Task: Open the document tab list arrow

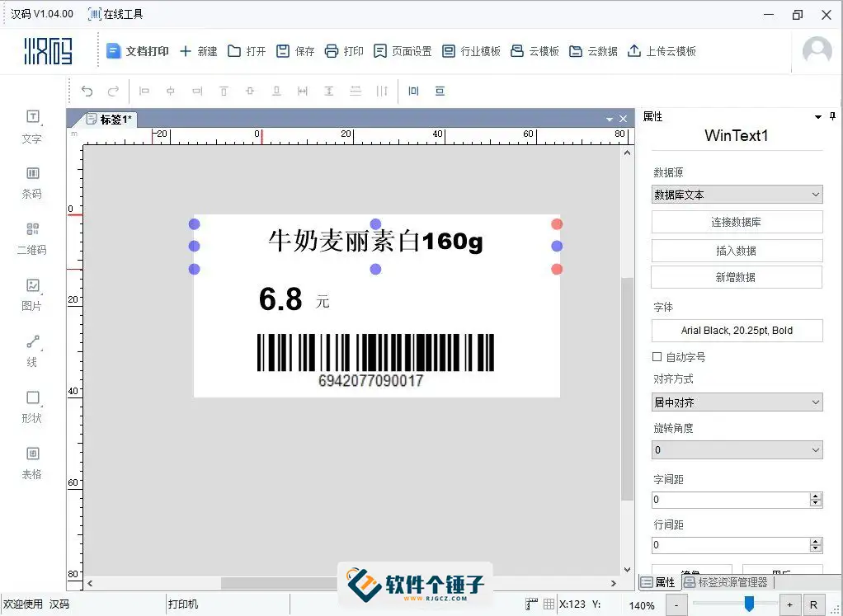Action: 609,120
